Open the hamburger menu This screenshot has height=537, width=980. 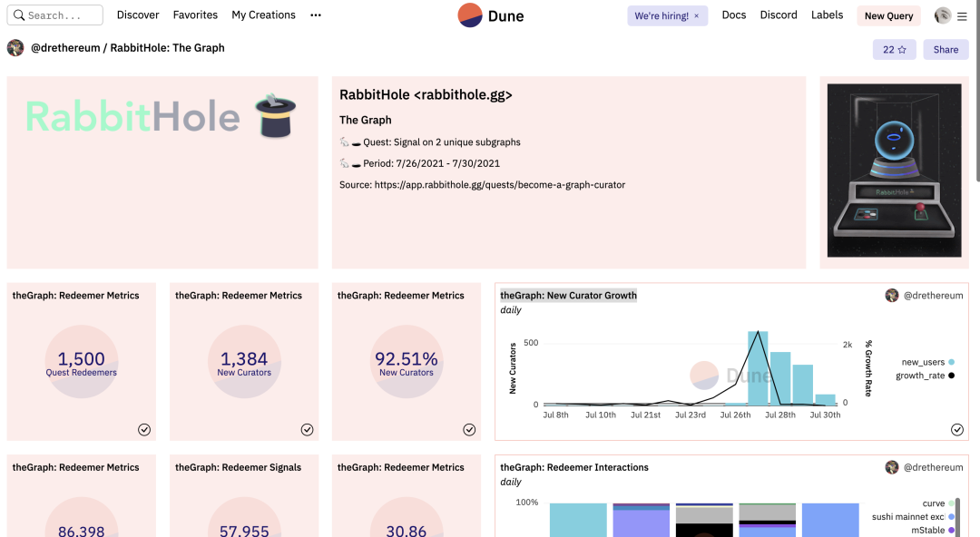[x=962, y=16]
